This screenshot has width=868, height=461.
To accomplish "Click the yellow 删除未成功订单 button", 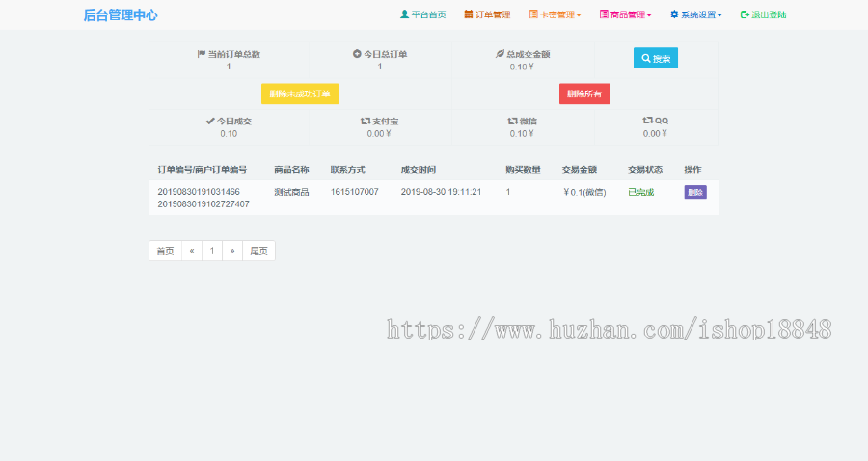I will click(x=300, y=94).
